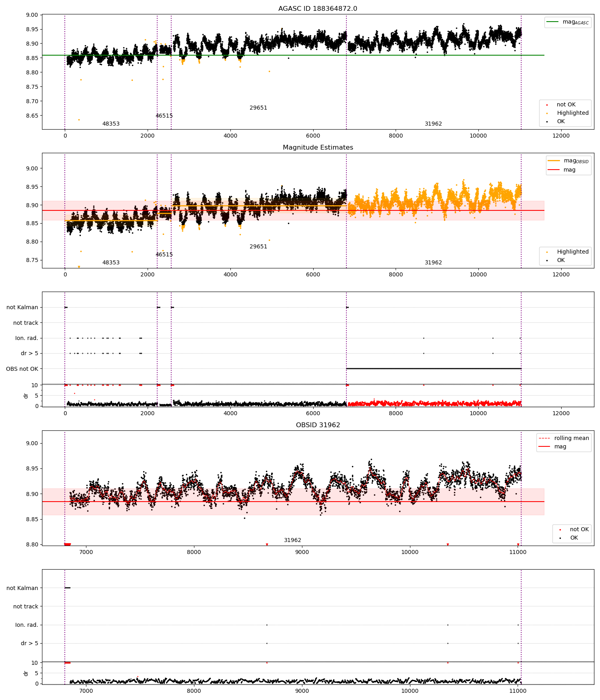The height and width of the screenshot is (700, 600).
Task: Select red 'mag' legend entry in Magnitude Estimates
Action: pyautogui.click(x=562, y=170)
